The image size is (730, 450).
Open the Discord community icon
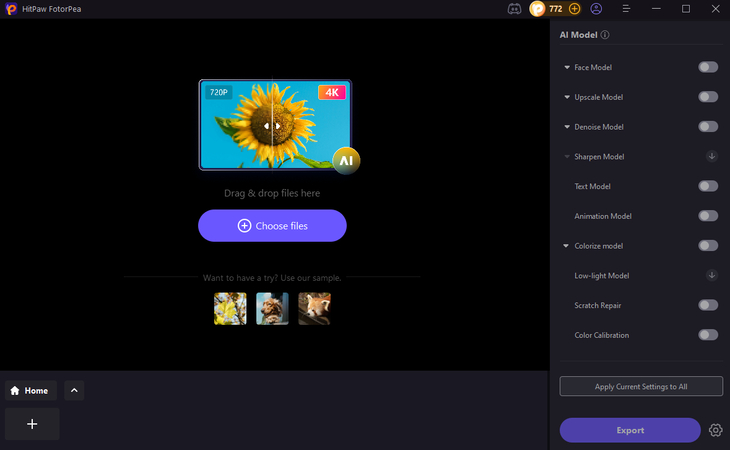click(514, 9)
